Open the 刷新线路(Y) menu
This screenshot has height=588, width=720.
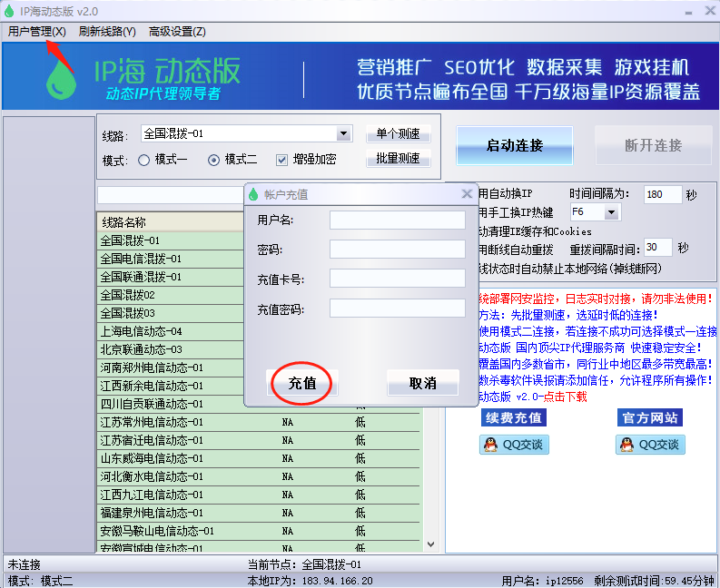tap(107, 32)
